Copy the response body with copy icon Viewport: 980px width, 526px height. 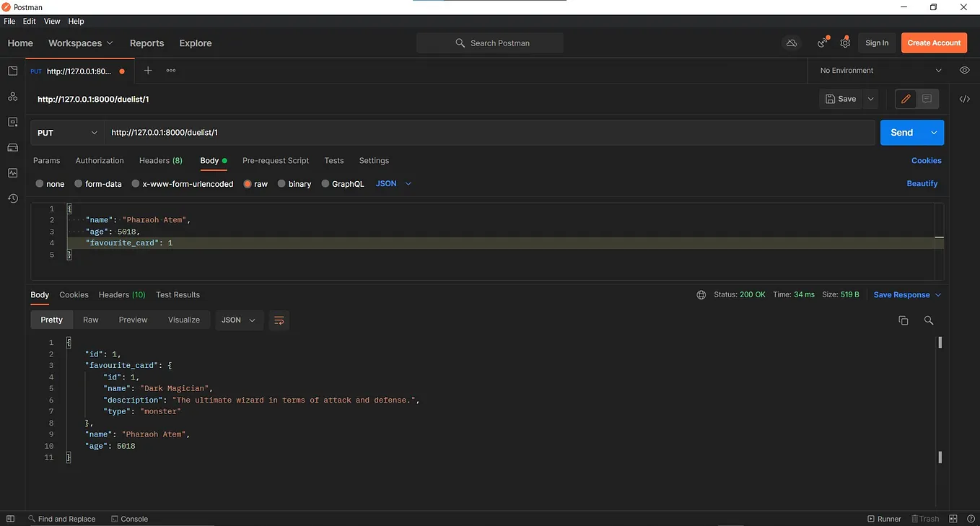click(x=903, y=320)
